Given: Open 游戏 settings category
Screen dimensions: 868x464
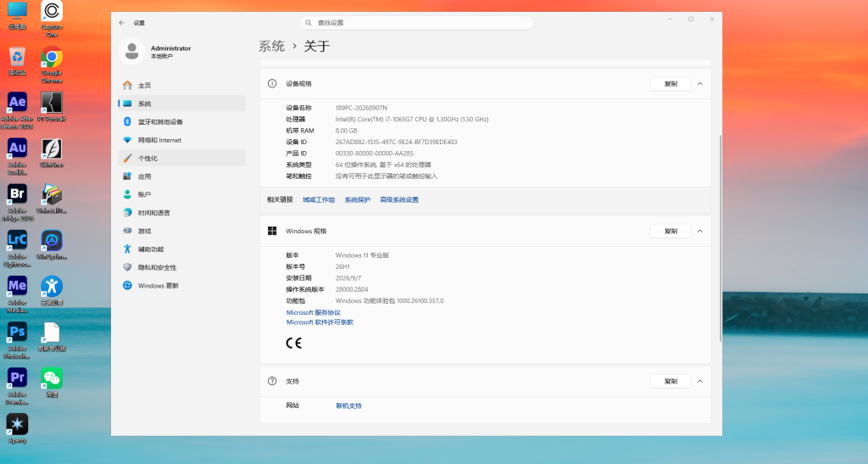Looking at the screenshot, I should tap(181, 231).
